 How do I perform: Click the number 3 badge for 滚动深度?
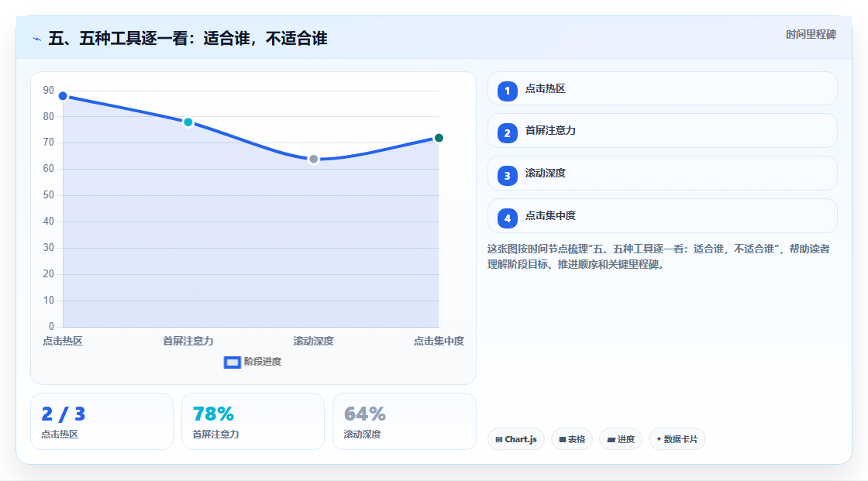coord(507,176)
